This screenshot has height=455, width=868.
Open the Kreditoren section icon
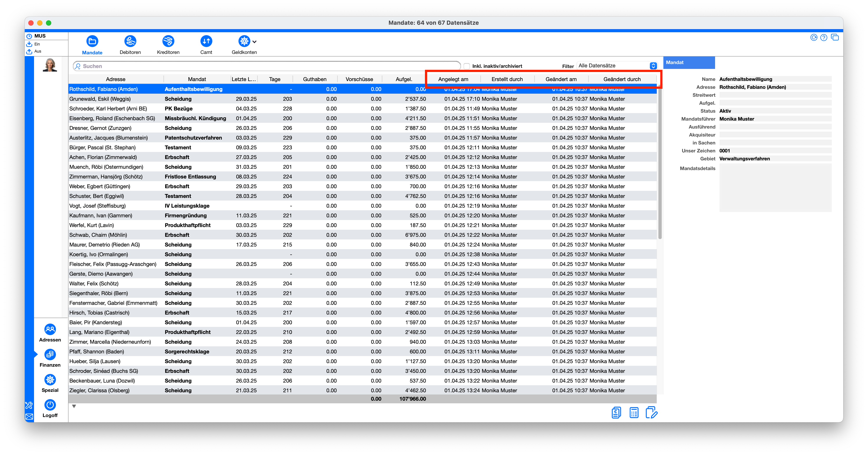(168, 42)
